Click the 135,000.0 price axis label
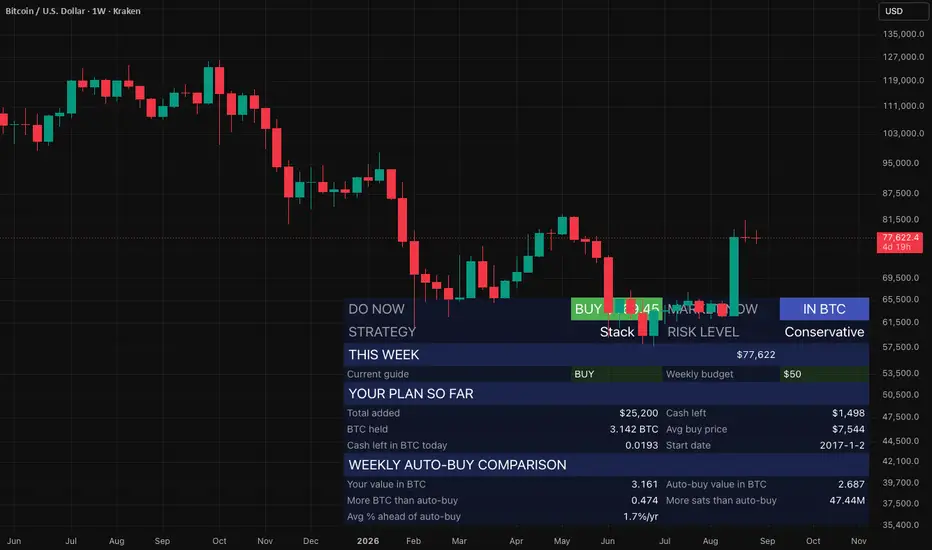Viewport: 932px width, 550px height. click(903, 34)
